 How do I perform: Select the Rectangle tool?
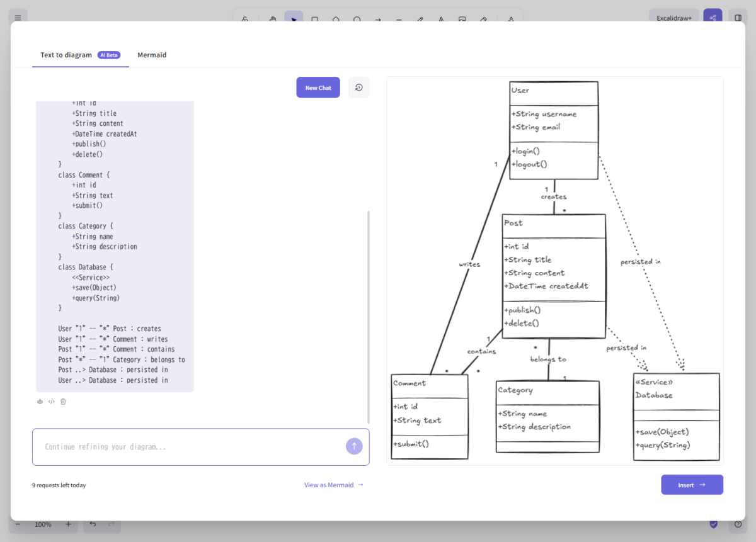315,20
